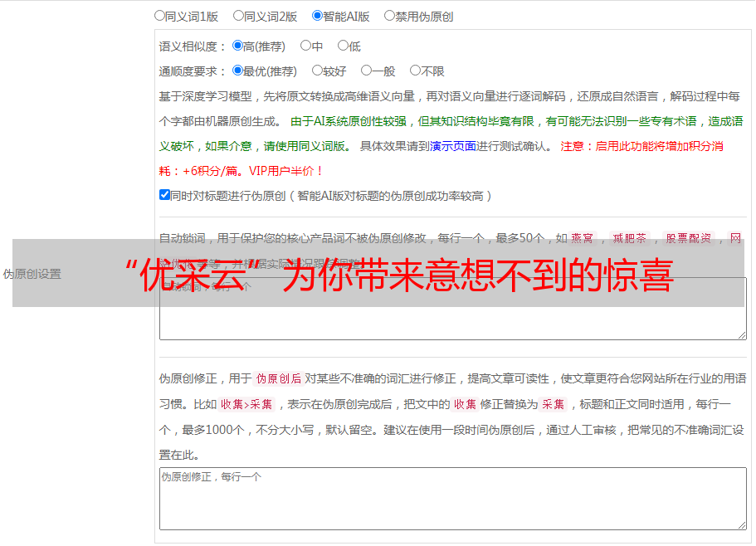Set 通顺度要求 to 不限
This screenshot has width=756, height=546.
pos(415,71)
